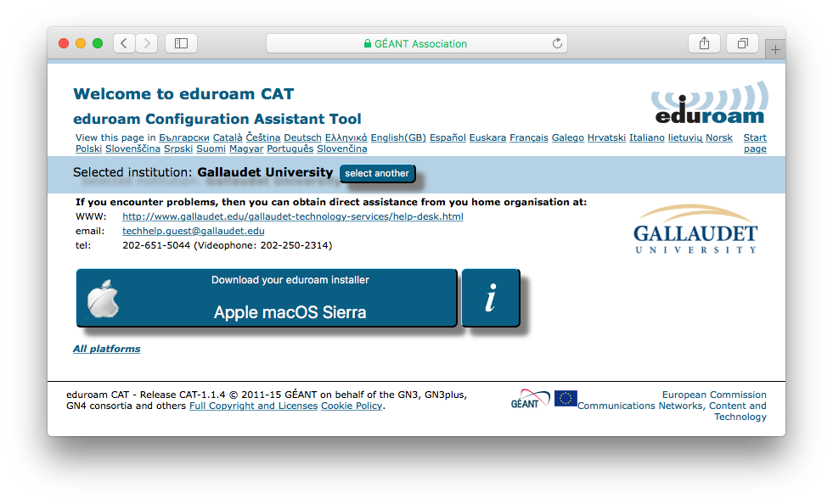The image size is (833, 504).
Task: Switch language to Hrvatski
Action: point(606,137)
